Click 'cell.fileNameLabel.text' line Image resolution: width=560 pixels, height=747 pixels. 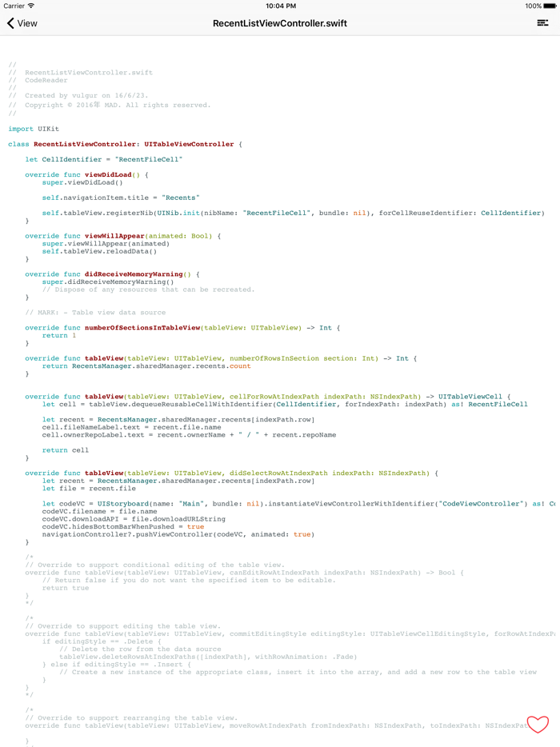[x=131, y=427]
